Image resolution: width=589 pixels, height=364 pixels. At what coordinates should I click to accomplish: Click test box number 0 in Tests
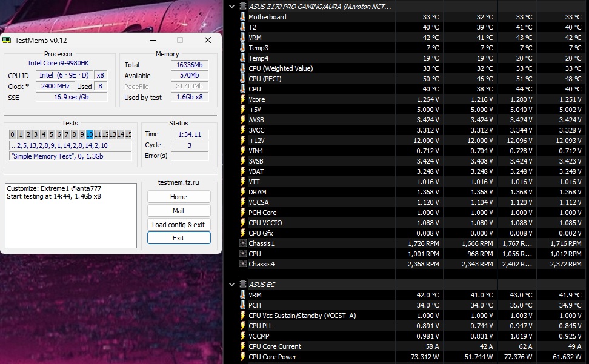point(12,134)
